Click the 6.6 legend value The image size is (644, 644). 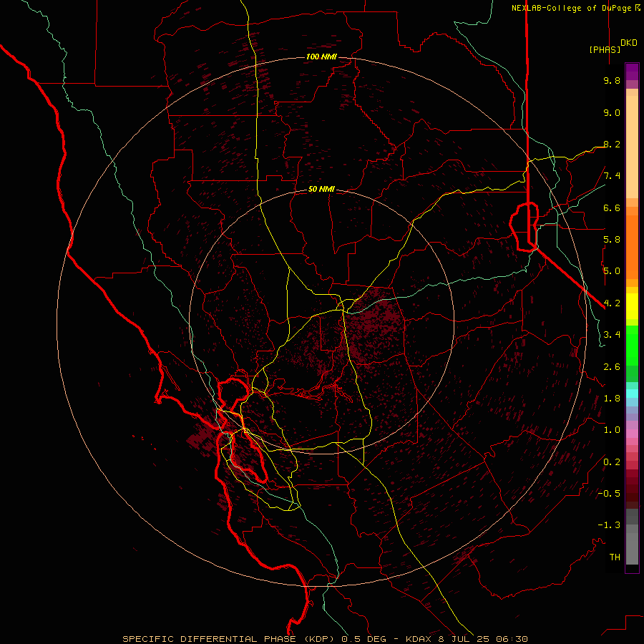(x=612, y=208)
